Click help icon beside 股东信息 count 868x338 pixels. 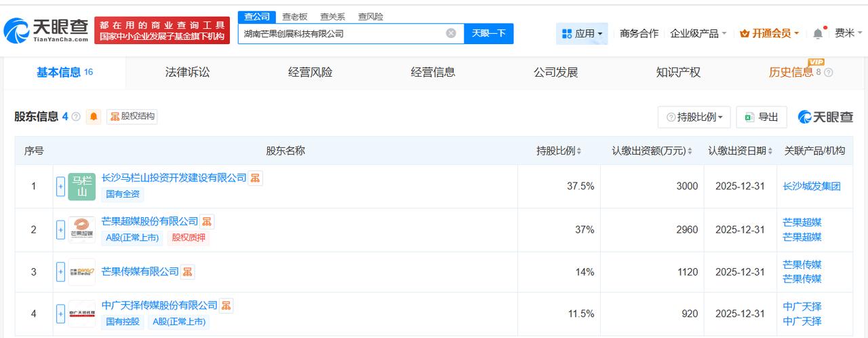pos(76,117)
